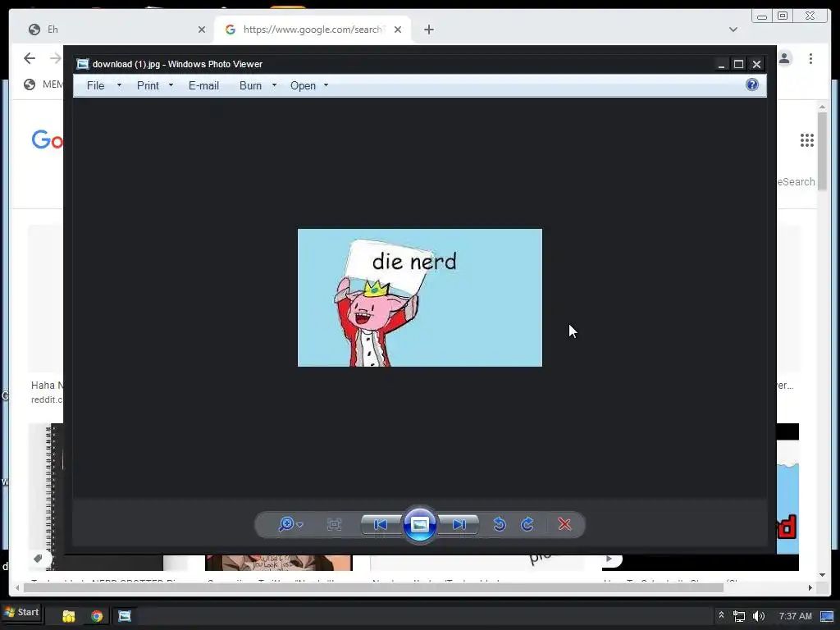
Task: Click Chrome vertical scrollbar thumb
Action: click(x=822, y=150)
